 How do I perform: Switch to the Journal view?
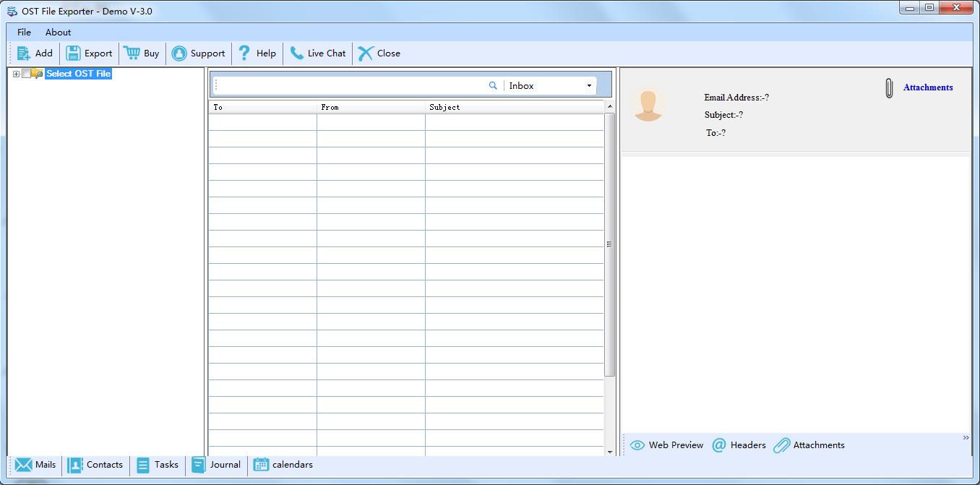pos(215,465)
